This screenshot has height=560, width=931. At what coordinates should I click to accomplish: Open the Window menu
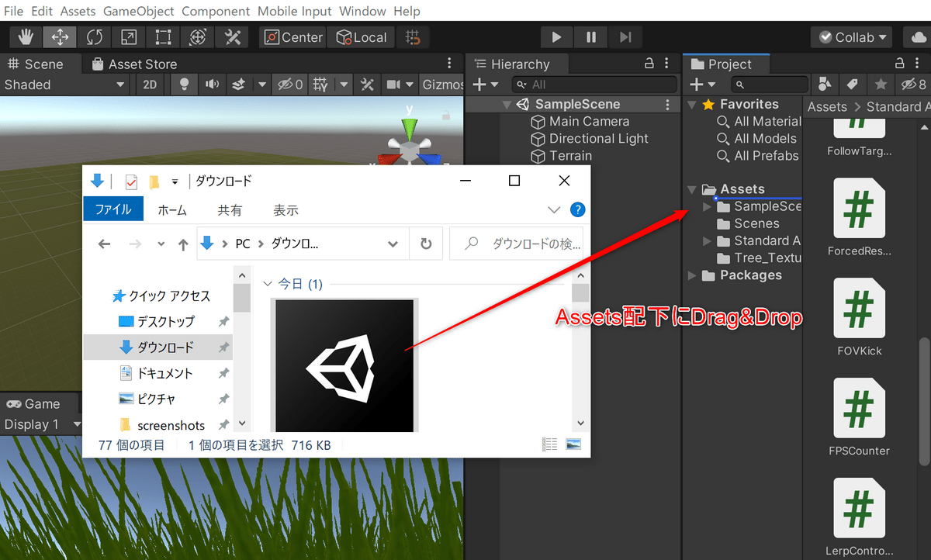pos(362,11)
